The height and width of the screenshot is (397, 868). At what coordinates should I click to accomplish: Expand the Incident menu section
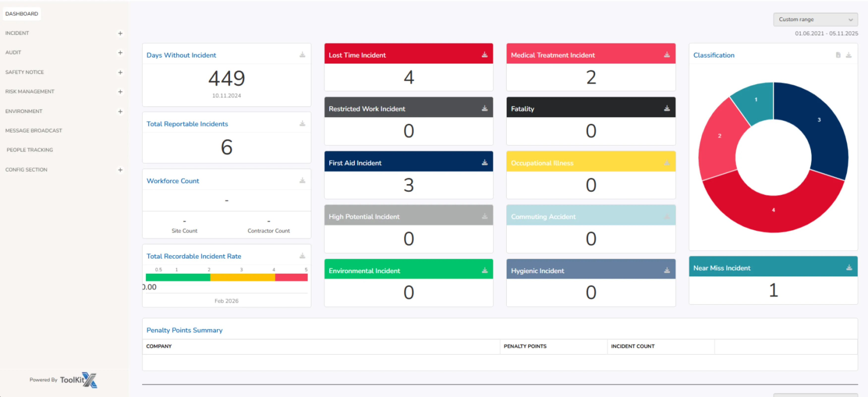pyautogui.click(x=120, y=33)
